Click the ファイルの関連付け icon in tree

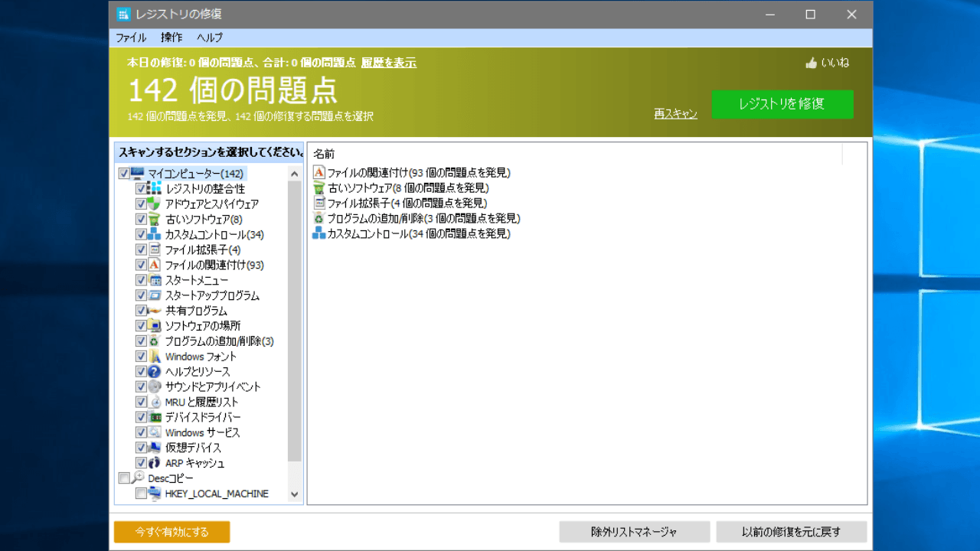[x=155, y=265]
